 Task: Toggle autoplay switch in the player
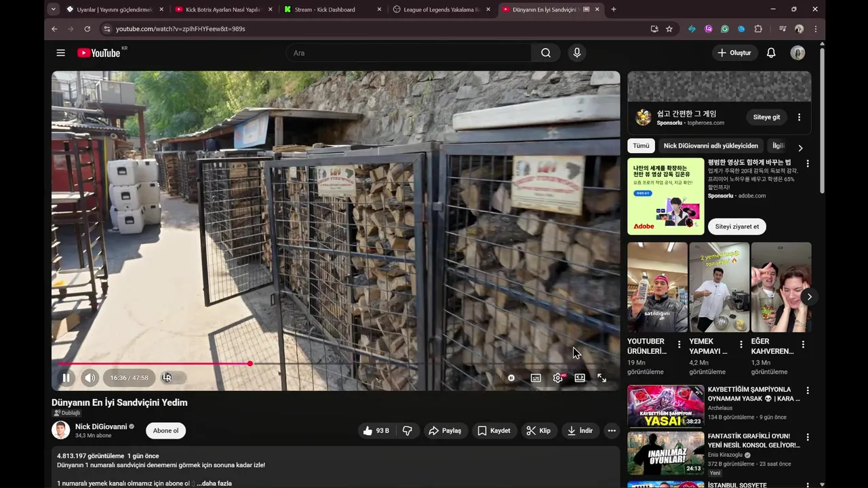511,378
